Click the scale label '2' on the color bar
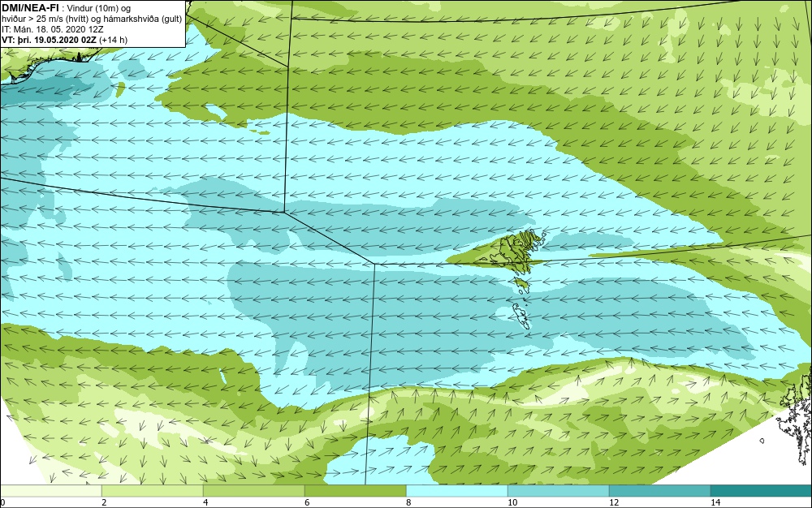The width and height of the screenshot is (812, 508). coord(104,502)
